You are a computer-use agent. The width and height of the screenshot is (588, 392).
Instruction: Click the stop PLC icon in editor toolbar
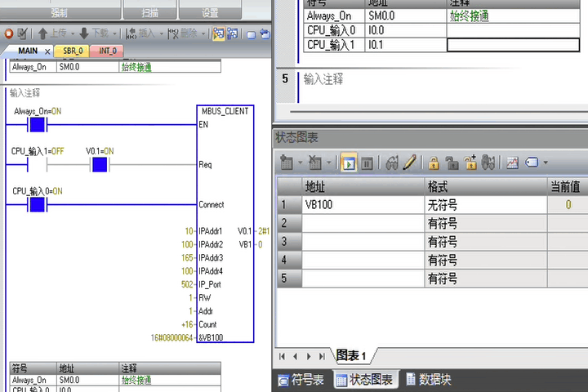tap(9, 33)
